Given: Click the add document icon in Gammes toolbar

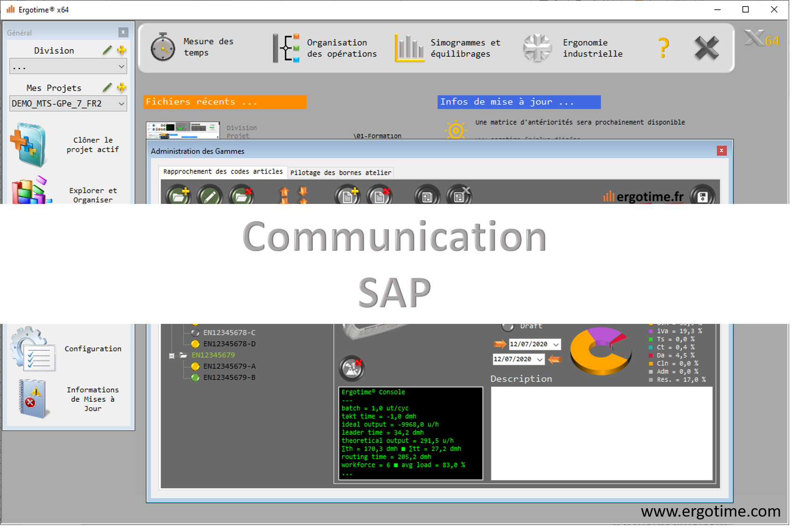Looking at the screenshot, I should [348, 196].
